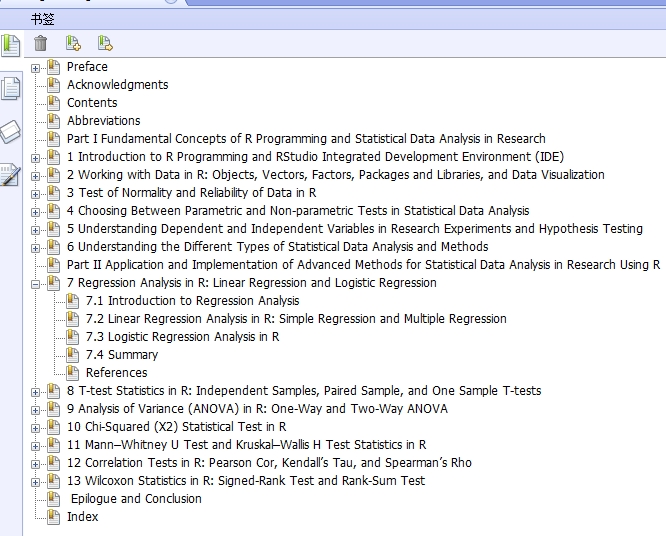Click bookmark icon beside Contents
This screenshot has height=536, width=666.
point(54,102)
